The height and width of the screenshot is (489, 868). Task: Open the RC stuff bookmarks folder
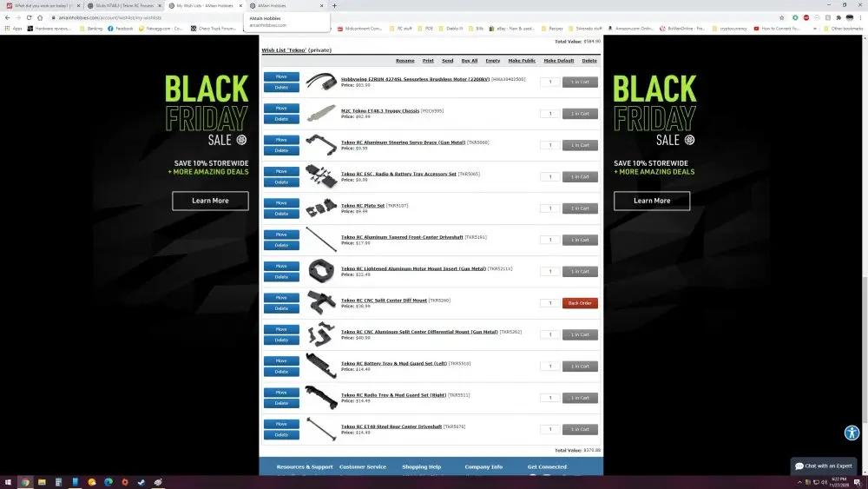point(401,29)
